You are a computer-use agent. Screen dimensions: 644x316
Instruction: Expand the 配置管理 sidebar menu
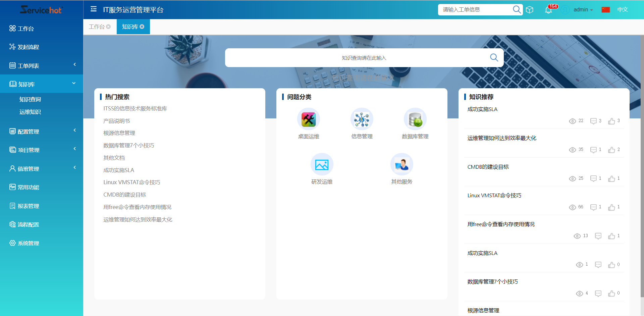(x=42, y=131)
